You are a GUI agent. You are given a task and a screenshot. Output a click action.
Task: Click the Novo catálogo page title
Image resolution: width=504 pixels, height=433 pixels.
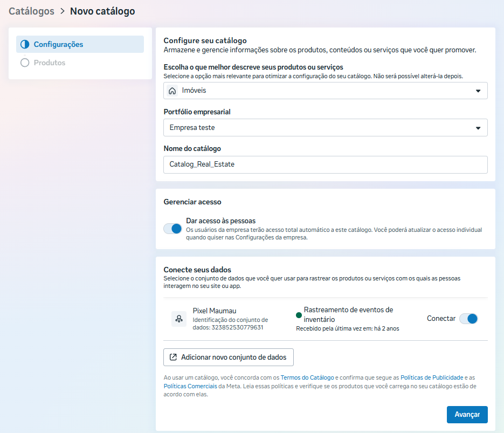coord(102,11)
